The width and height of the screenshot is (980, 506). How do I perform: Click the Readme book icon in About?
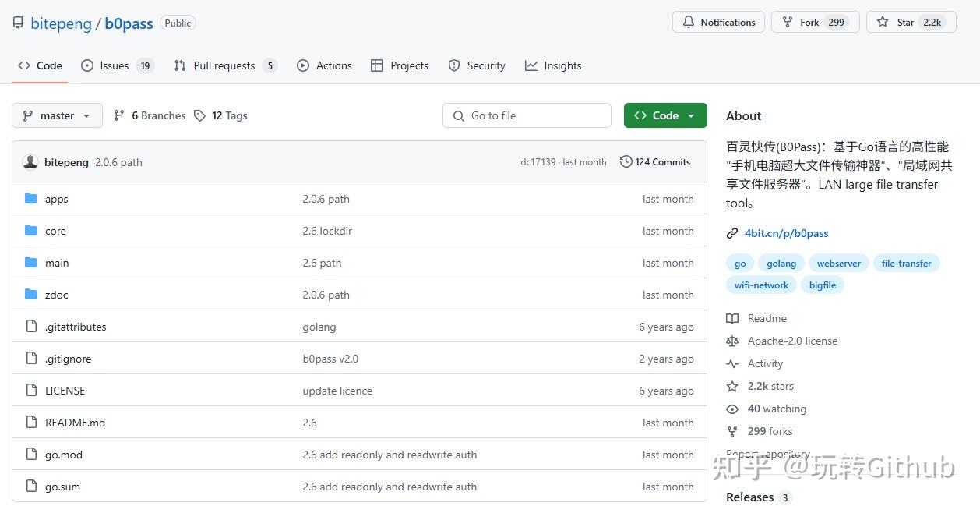pos(732,318)
